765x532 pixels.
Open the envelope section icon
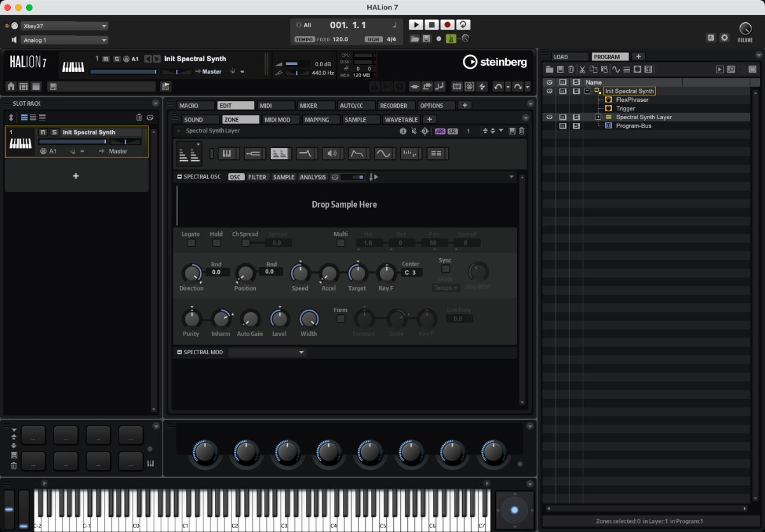point(358,153)
